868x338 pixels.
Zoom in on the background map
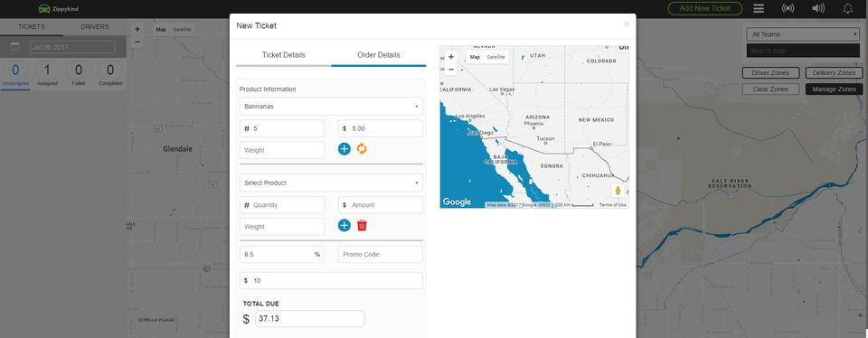pyautogui.click(x=137, y=29)
